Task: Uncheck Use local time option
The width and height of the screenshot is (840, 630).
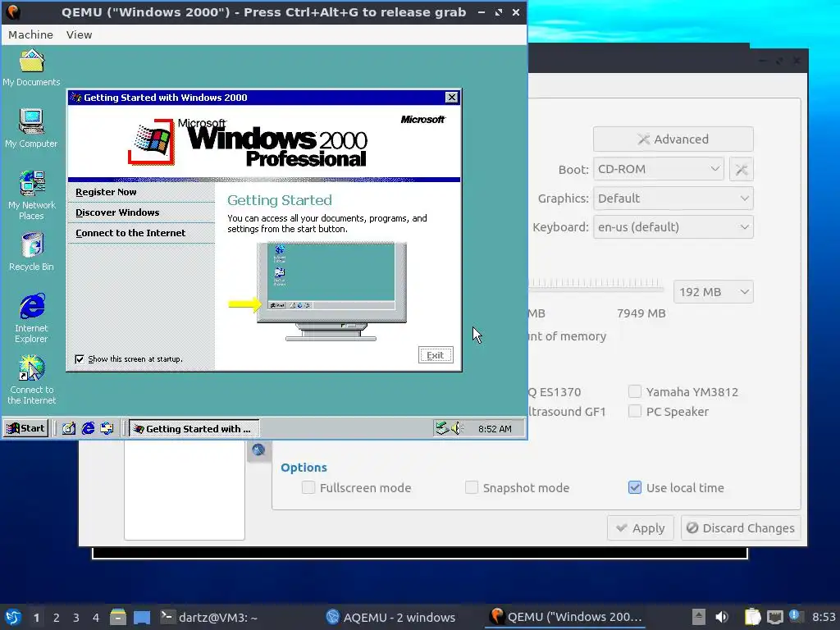Action: [635, 487]
